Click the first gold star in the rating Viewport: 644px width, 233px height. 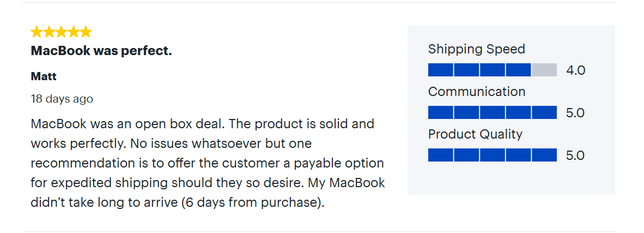pyautogui.click(x=37, y=32)
